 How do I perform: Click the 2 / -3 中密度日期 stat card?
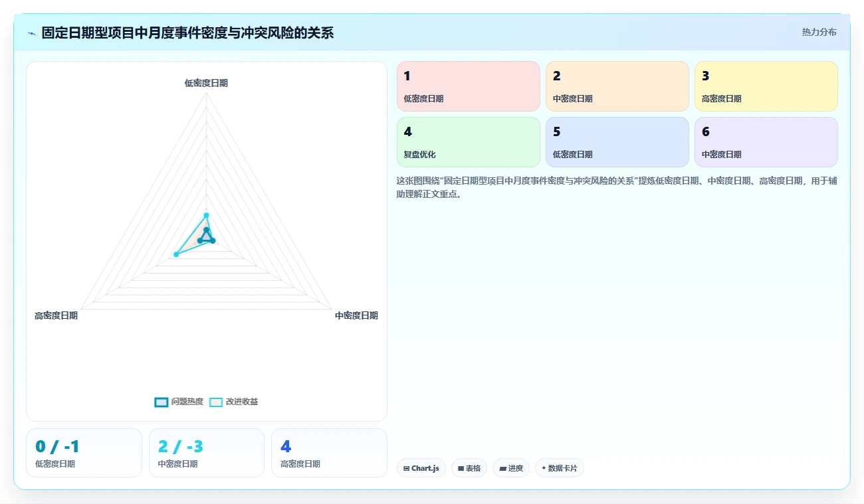(207, 453)
